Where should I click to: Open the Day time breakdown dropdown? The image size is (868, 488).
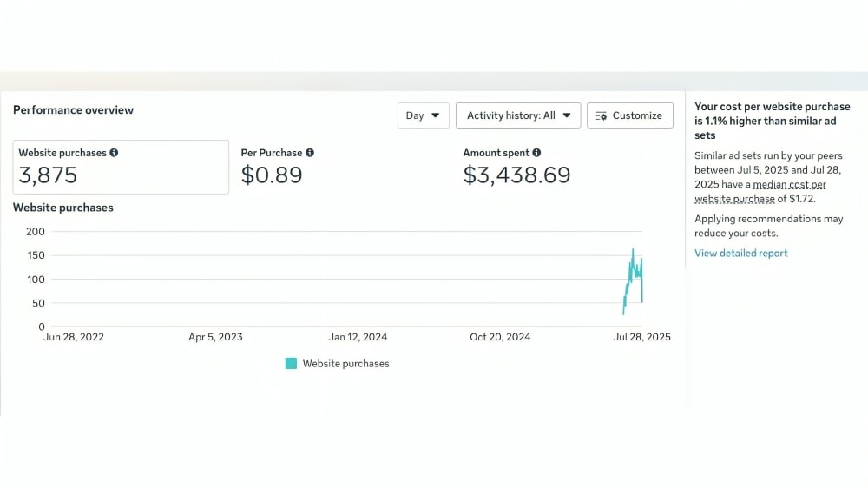424,115
